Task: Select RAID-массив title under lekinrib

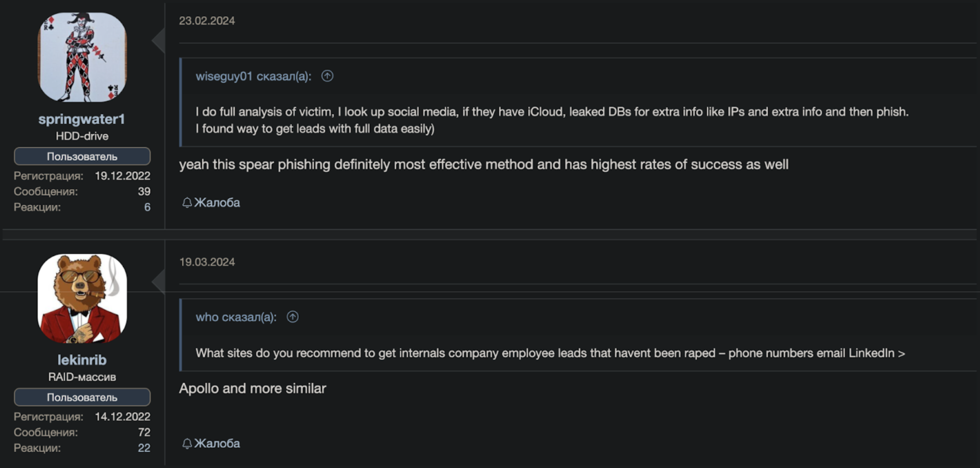Action: tap(82, 377)
